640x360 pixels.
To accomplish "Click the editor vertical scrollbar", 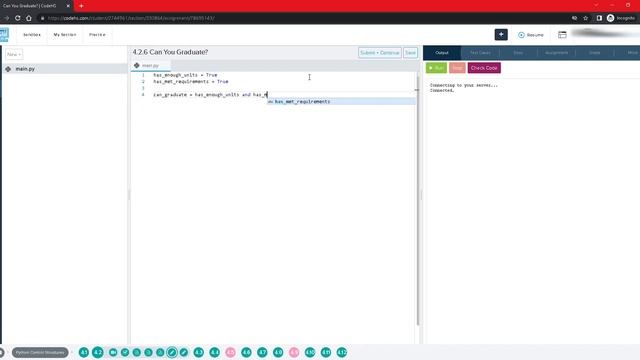I will click(418, 200).
